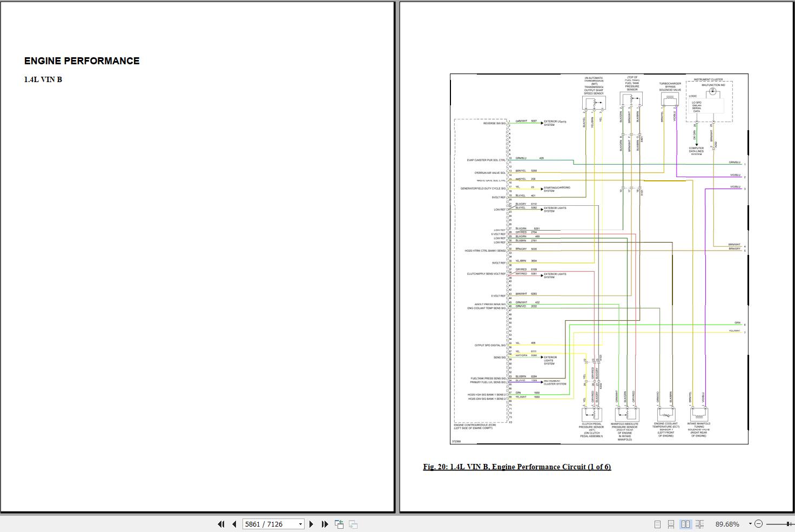Go to the next page
This screenshot has height=532, width=795.
tap(311, 524)
